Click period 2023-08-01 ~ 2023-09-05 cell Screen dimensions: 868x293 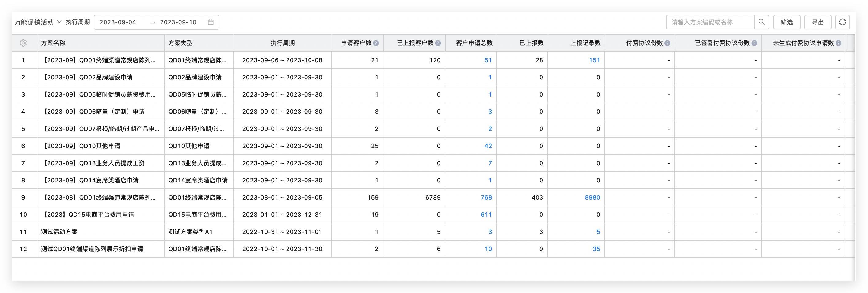tap(282, 197)
